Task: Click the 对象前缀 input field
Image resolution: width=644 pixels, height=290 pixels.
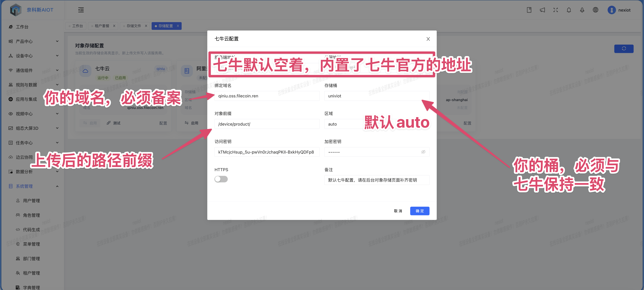Action: 267,124
